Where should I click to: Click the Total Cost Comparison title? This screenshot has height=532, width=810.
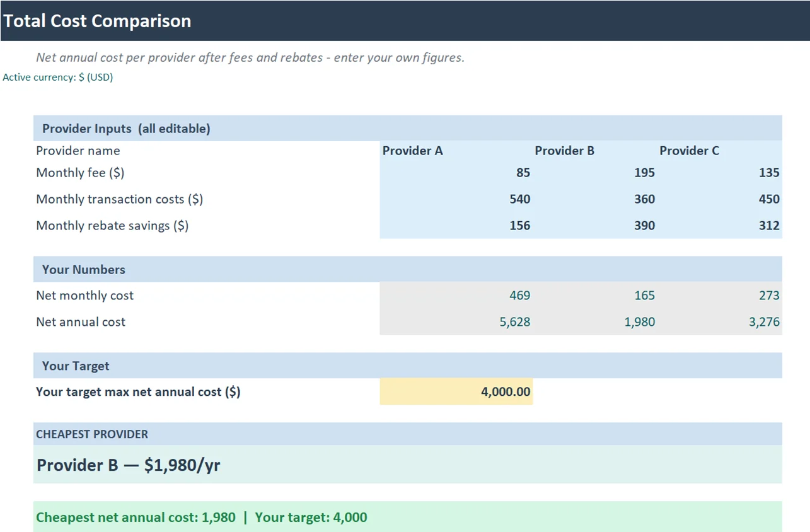[x=97, y=21]
